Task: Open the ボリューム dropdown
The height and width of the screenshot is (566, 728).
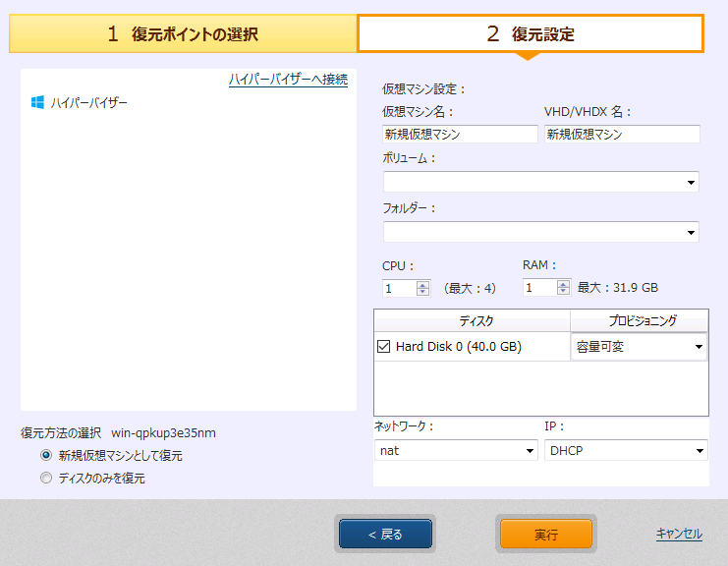Action: coord(540,182)
